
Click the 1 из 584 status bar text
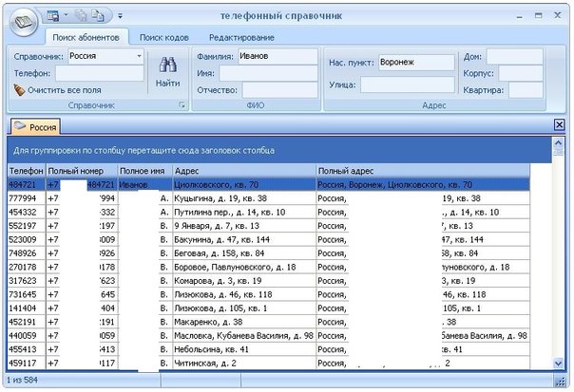pyautogui.click(x=22, y=380)
